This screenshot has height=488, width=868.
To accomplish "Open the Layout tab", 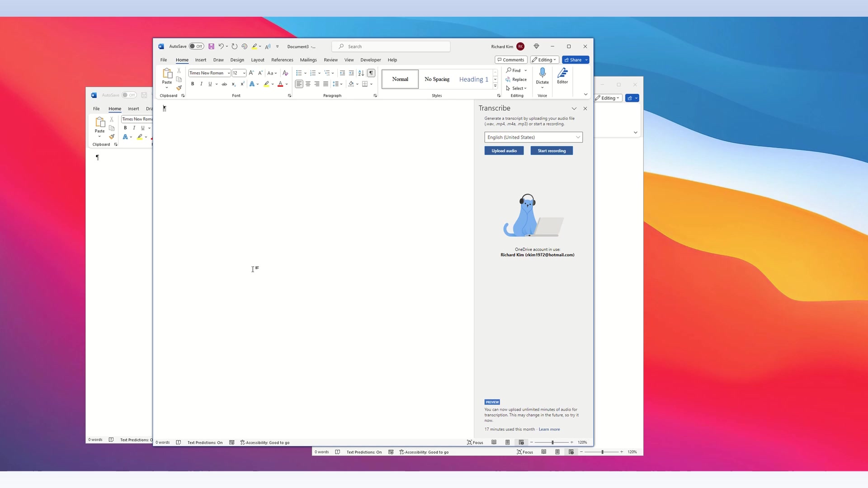I will pyautogui.click(x=258, y=60).
